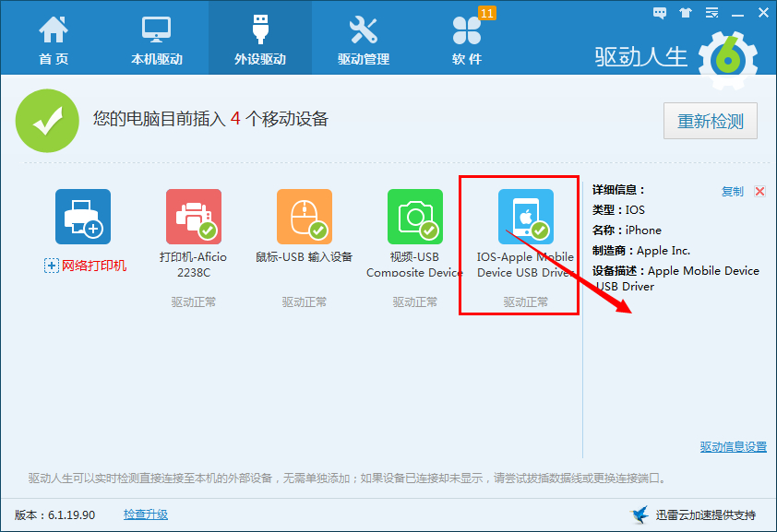The image size is (777, 532).
Task: Close the detail info panel via red X
Action: [760, 191]
